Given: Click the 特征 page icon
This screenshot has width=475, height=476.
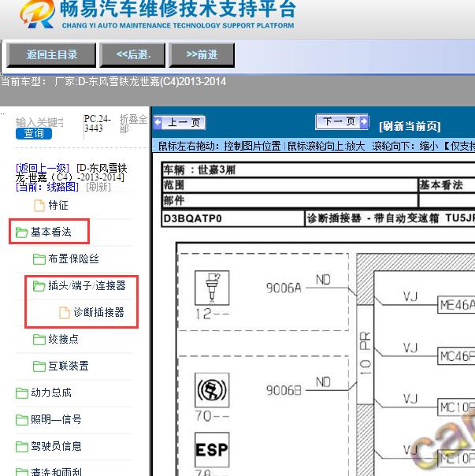Looking at the screenshot, I should point(39,206).
